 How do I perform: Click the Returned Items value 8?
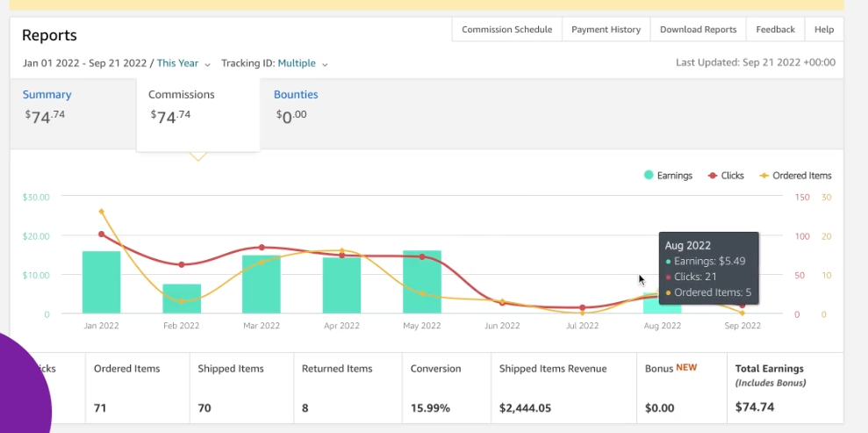point(305,408)
